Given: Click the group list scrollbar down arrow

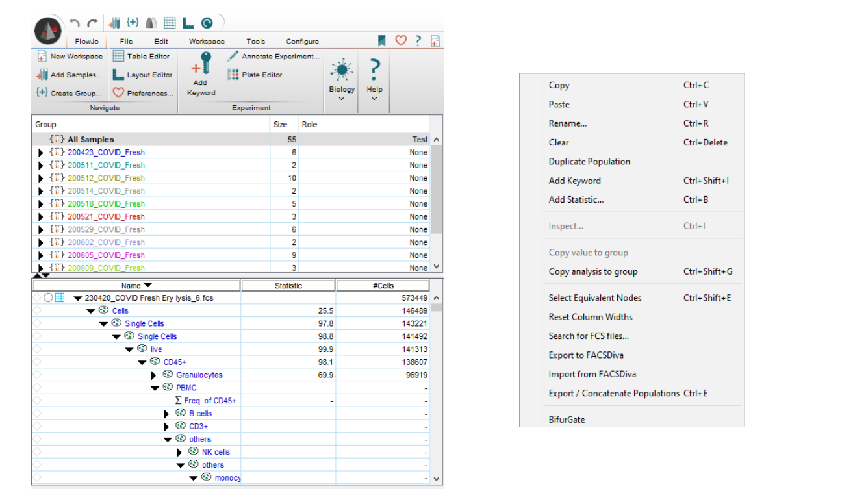Looking at the screenshot, I should [x=436, y=266].
